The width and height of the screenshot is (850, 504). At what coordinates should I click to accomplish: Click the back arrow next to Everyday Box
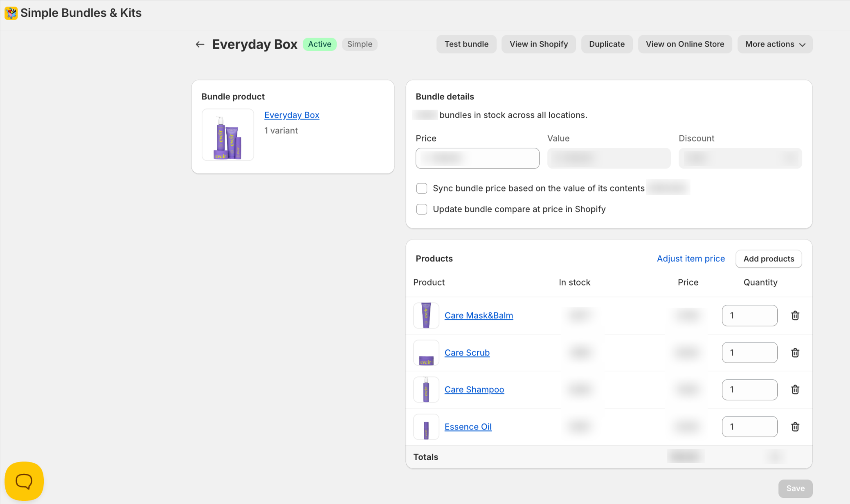coord(200,44)
